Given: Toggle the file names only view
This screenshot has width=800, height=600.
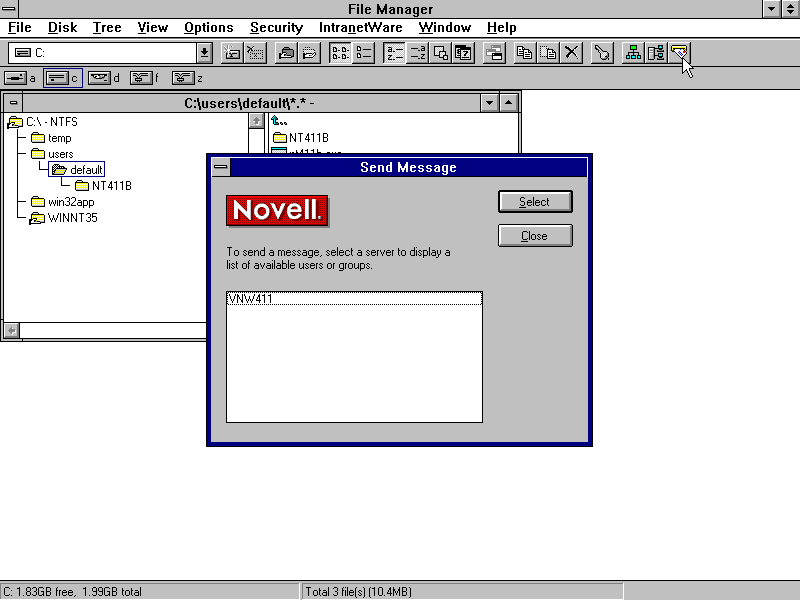Looking at the screenshot, I should (x=340, y=53).
